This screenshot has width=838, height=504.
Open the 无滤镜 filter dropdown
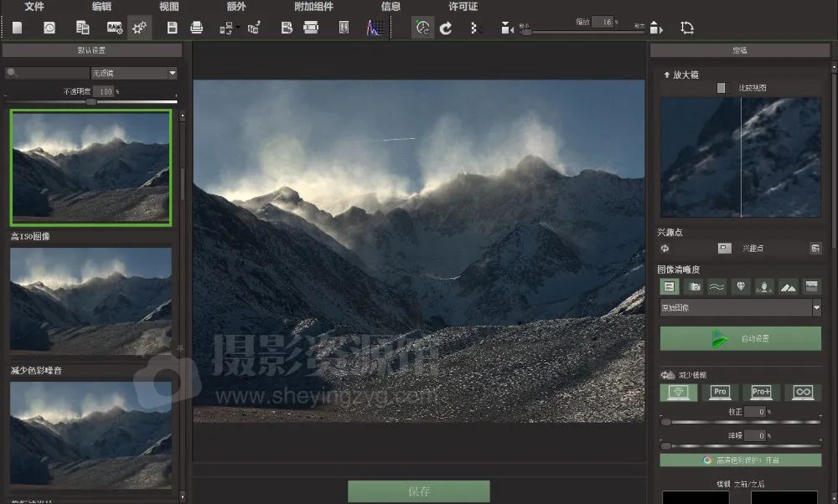[134, 73]
